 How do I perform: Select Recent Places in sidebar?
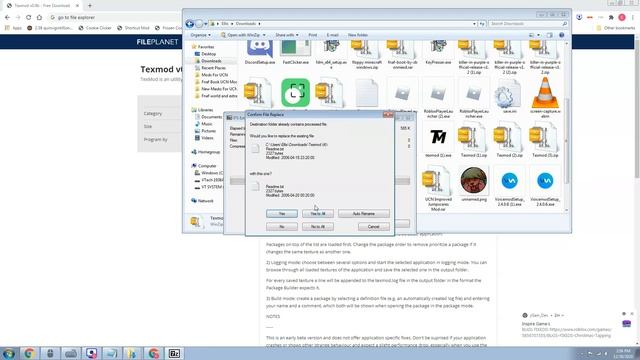coord(213,68)
